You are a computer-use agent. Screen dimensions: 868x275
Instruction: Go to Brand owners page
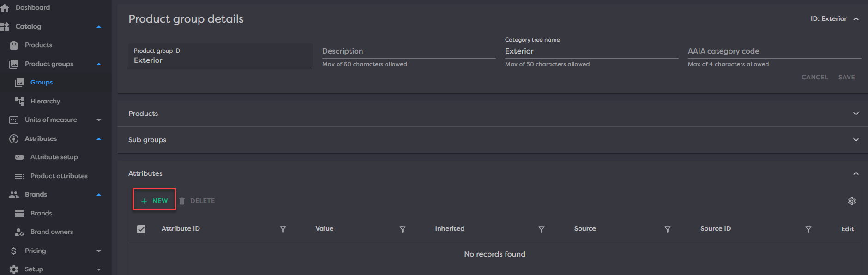point(51,232)
